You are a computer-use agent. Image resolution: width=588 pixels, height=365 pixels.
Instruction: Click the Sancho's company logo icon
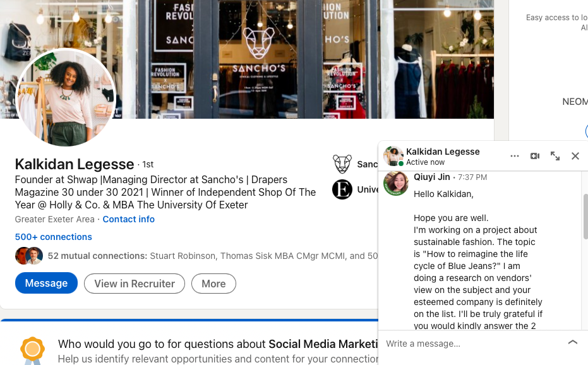click(x=342, y=164)
